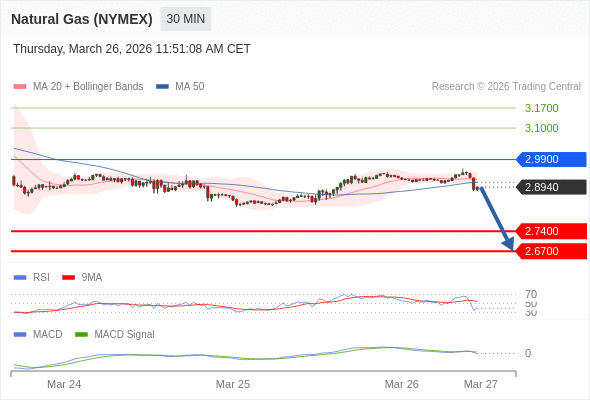Image resolution: width=590 pixels, height=400 pixels.
Task: Click the 9MA legend label
Action: pos(92,277)
